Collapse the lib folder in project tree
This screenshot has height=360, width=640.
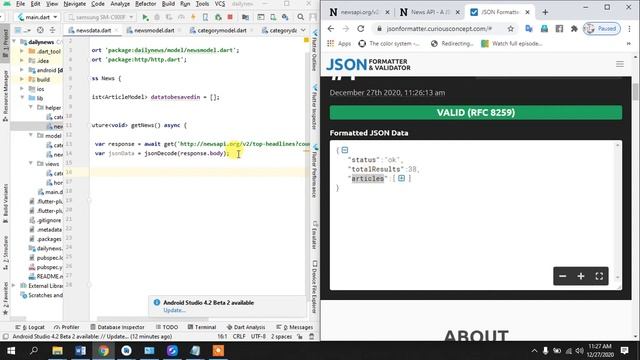[x=22, y=98]
